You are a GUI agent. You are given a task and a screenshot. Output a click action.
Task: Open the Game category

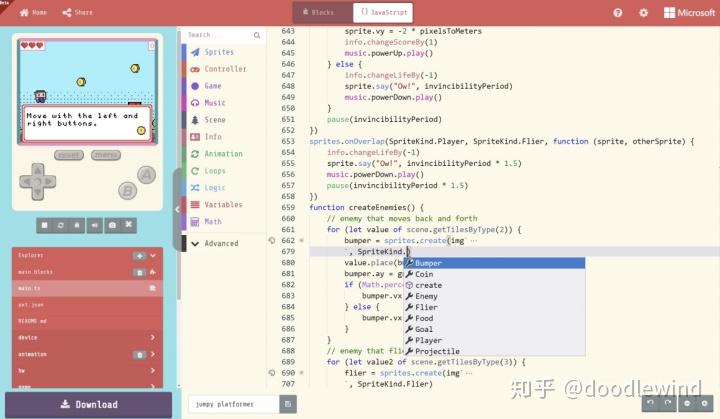(224, 86)
